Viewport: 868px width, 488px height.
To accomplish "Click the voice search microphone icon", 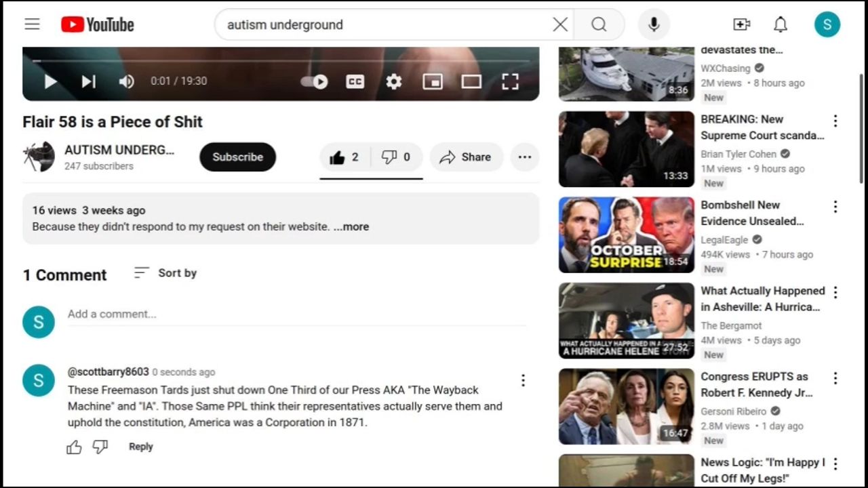I will (x=654, y=24).
